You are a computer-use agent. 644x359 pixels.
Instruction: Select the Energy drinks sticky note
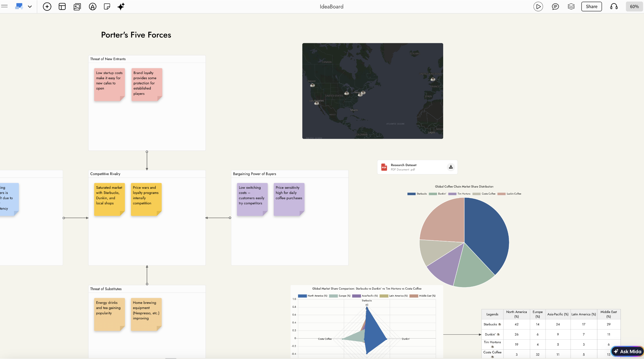click(x=109, y=314)
